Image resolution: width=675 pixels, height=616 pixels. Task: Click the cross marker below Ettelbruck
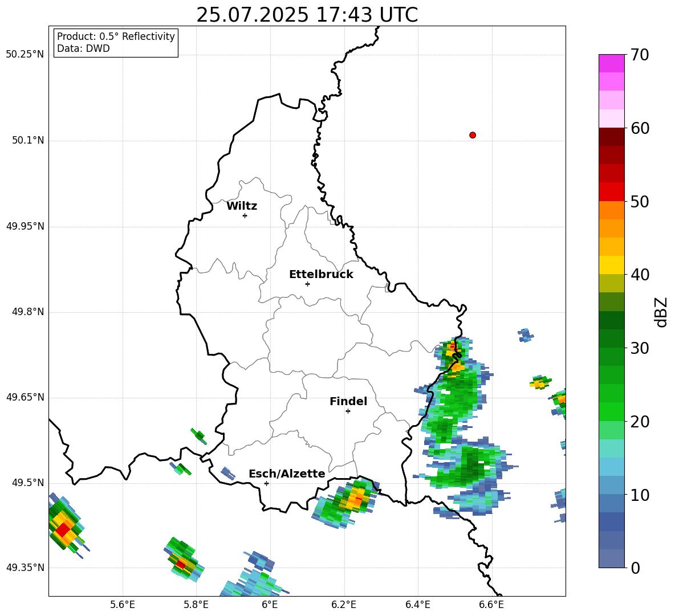307,284
